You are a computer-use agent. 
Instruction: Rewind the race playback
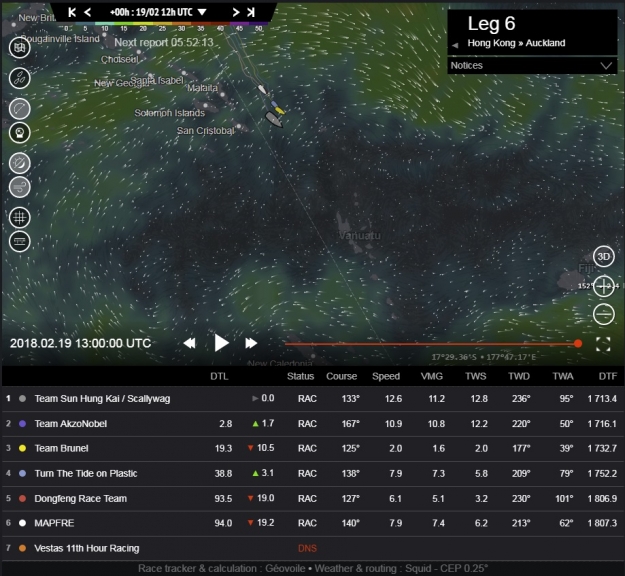tap(189, 343)
